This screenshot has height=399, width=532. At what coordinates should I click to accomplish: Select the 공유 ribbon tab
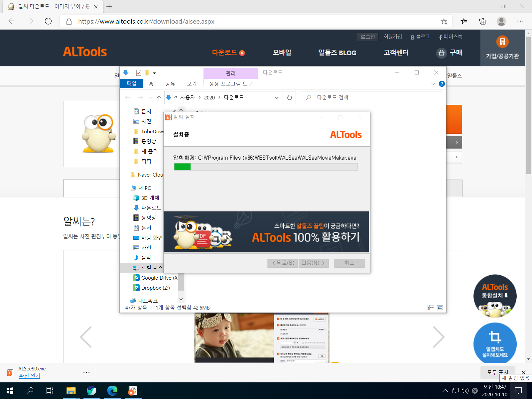(170, 83)
